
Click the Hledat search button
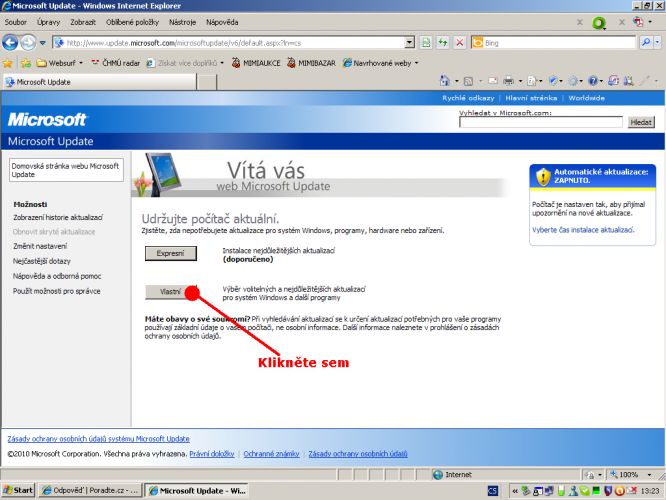pyautogui.click(x=641, y=122)
